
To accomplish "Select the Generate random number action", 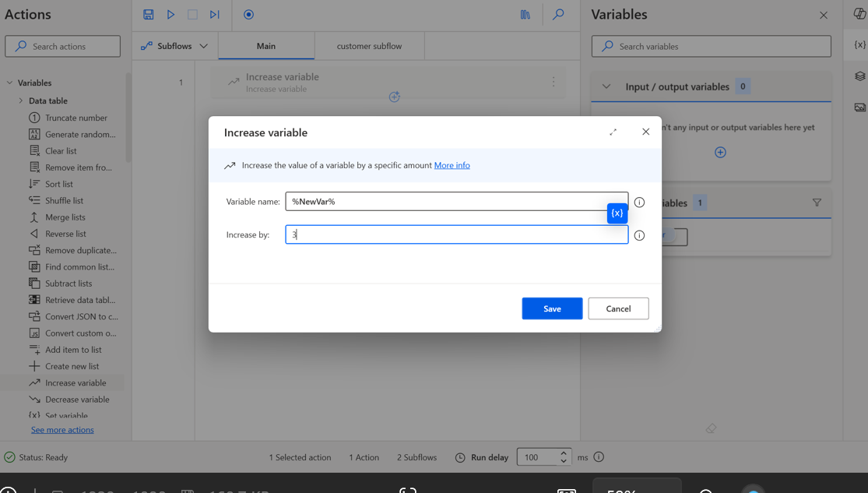I will point(72,134).
